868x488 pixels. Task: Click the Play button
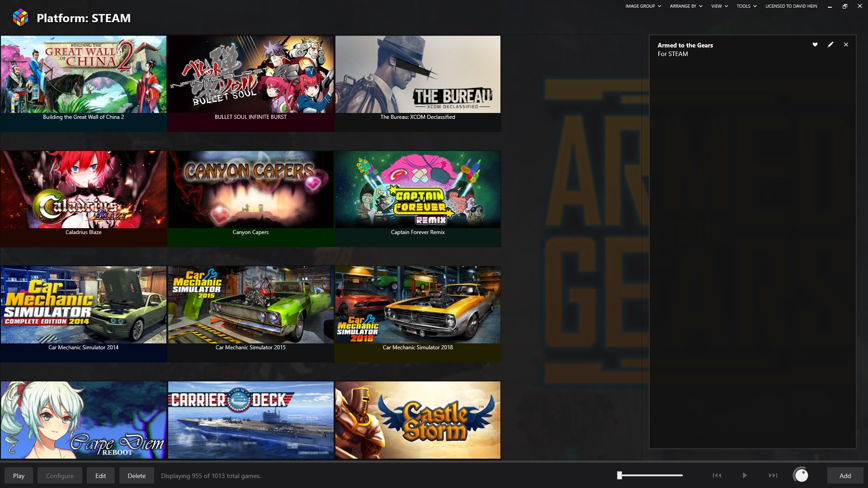click(19, 476)
